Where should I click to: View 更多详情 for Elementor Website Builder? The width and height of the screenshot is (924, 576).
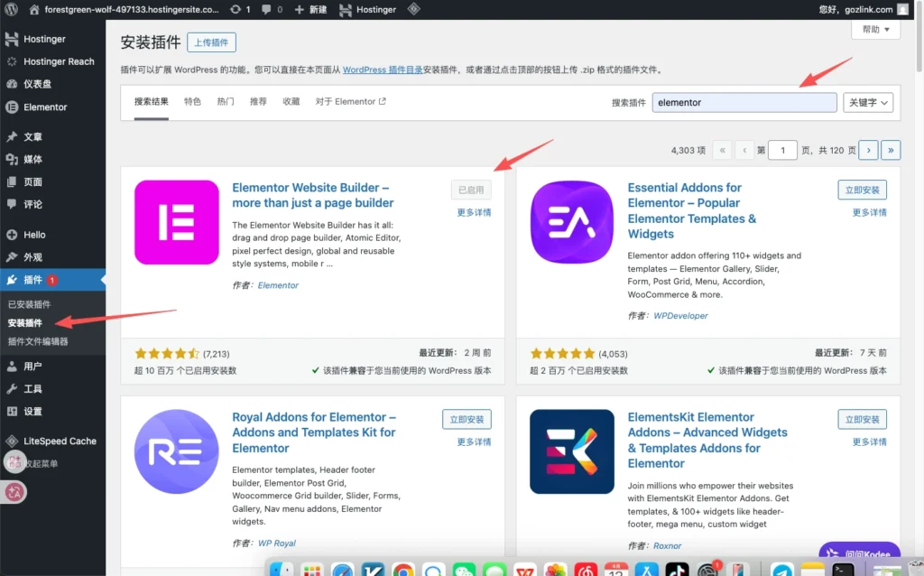[474, 212]
